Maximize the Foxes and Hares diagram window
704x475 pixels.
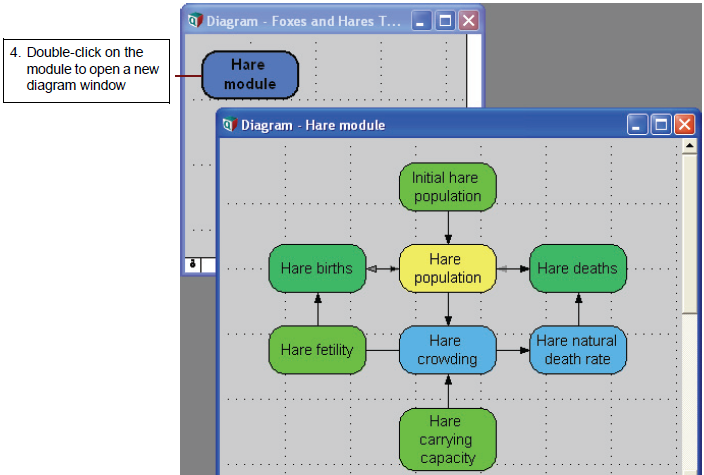tap(445, 21)
